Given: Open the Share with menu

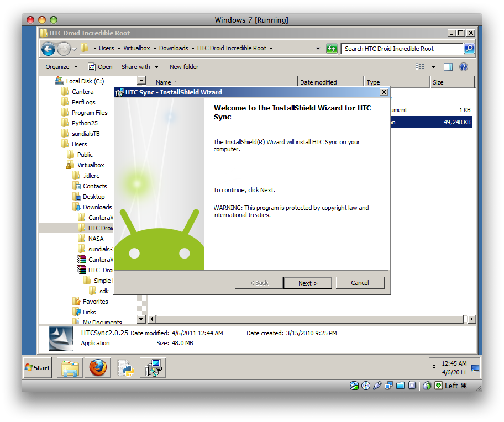Looking at the screenshot, I should pyautogui.click(x=140, y=67).
